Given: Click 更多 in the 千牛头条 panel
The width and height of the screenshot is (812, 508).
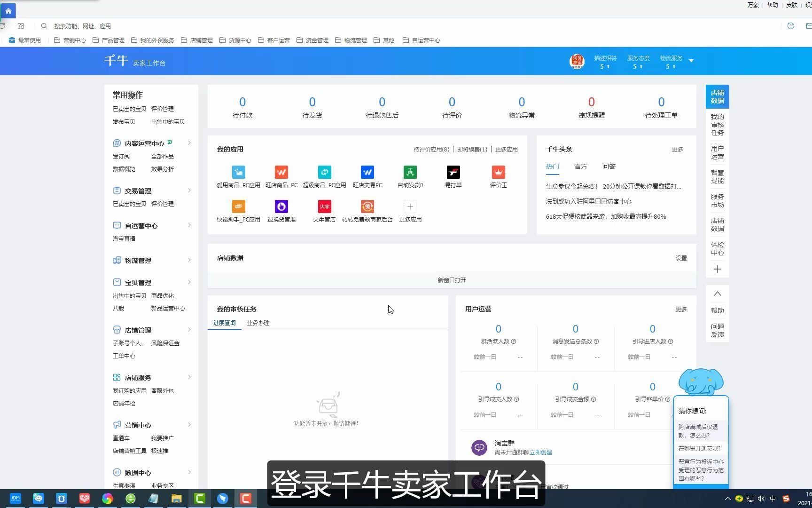Looking at the screenshot, I should [x=678, y=150].
